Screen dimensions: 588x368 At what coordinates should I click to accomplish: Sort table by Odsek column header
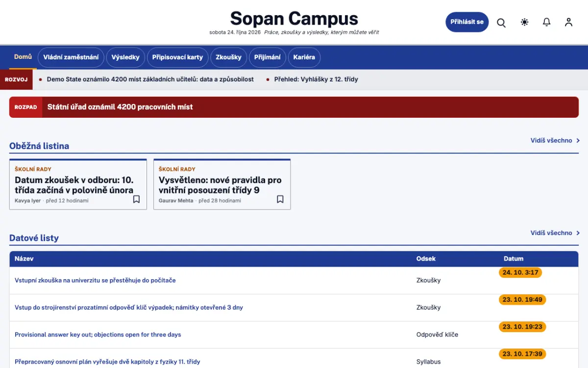(x=426, y=259)
